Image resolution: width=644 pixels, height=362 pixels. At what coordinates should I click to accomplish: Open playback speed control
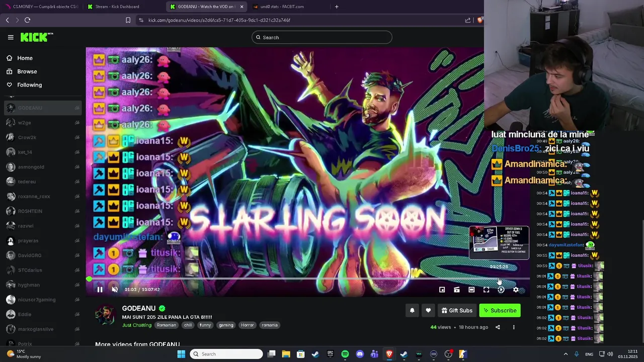(501, 290)
